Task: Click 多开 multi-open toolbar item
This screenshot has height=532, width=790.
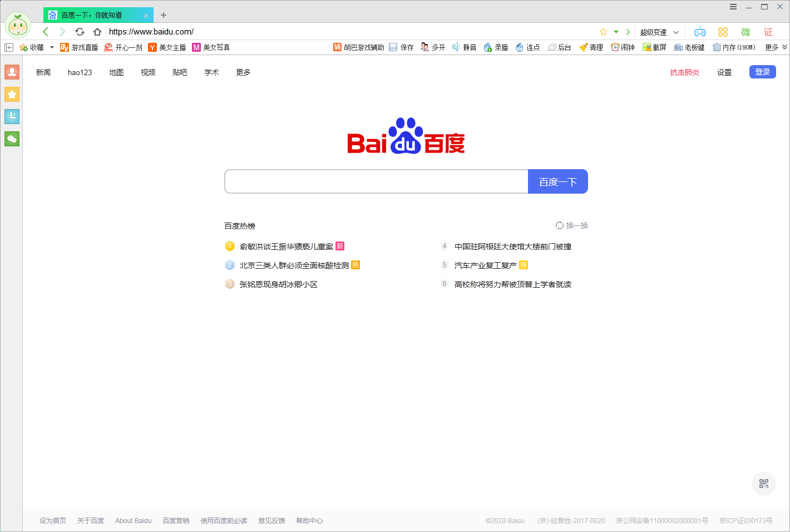Action: coord(433,47)
